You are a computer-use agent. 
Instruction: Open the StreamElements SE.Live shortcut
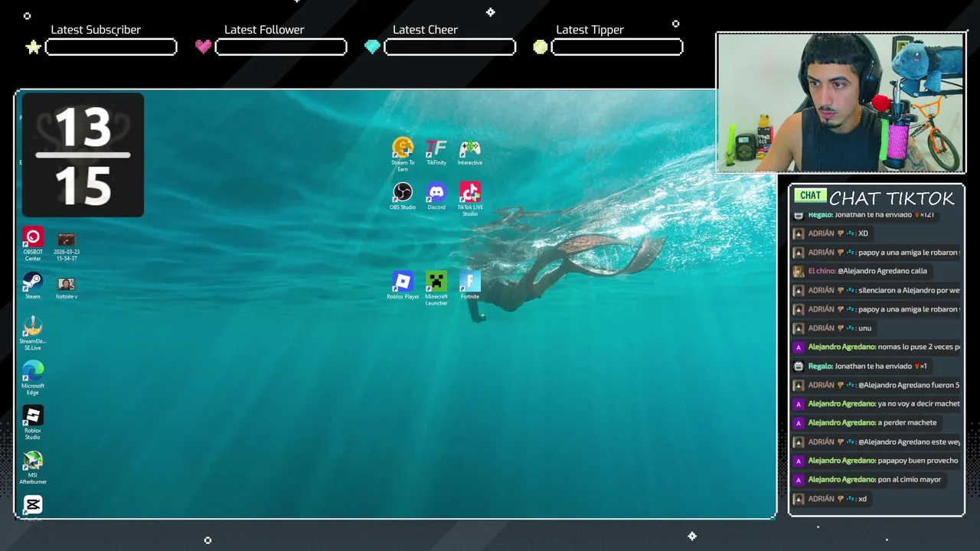[x=33, y=333]
